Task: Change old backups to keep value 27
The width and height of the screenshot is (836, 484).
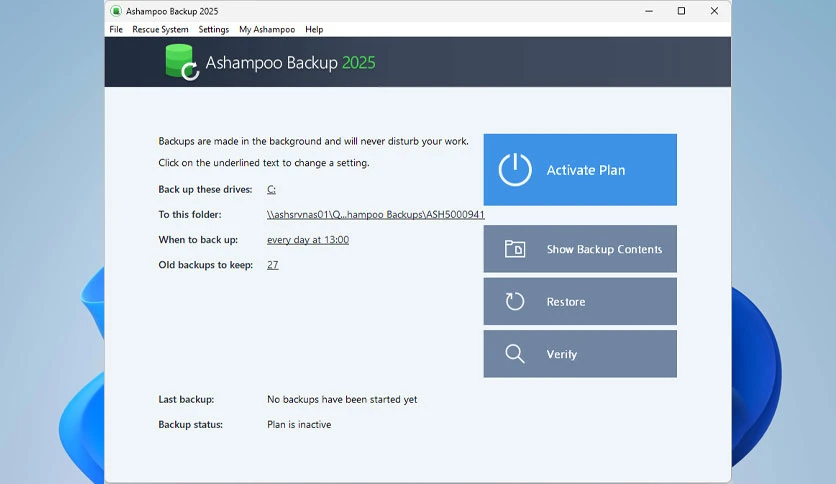Action: [x=272, y=265]
